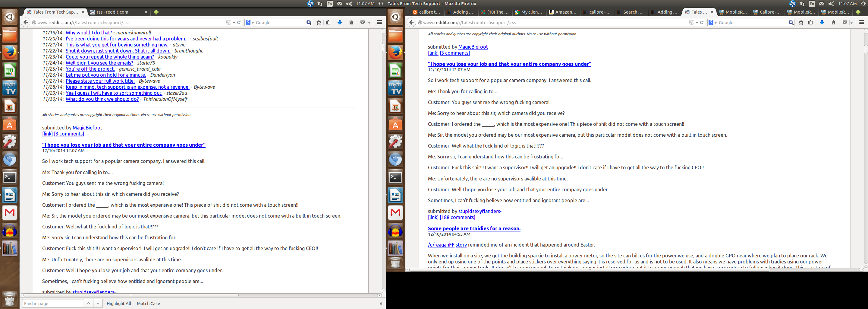Go back in the right Firefox window
The height and width of the screenshot is (309, 868).
pyautogui.click(x=411, y=22)
